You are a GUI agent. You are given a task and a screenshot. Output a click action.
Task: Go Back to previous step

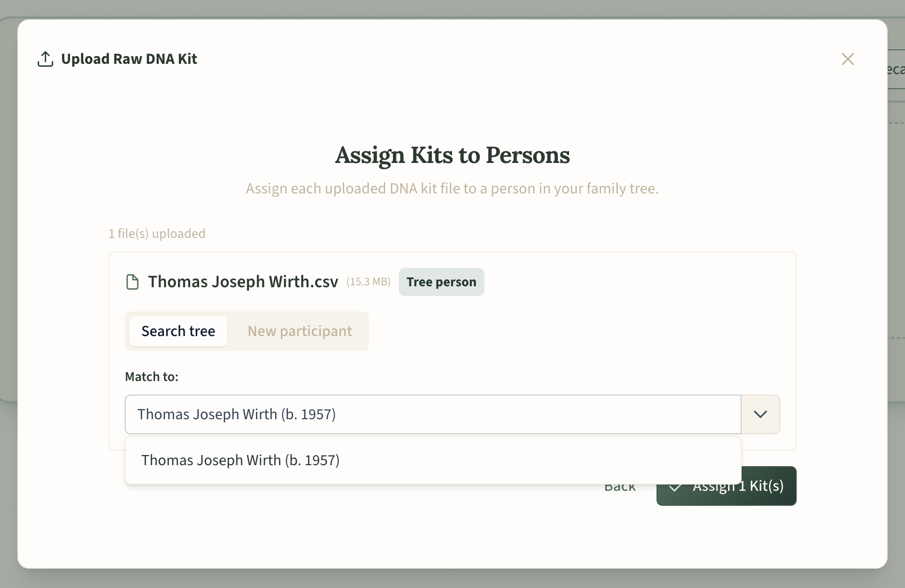[620, 487]
